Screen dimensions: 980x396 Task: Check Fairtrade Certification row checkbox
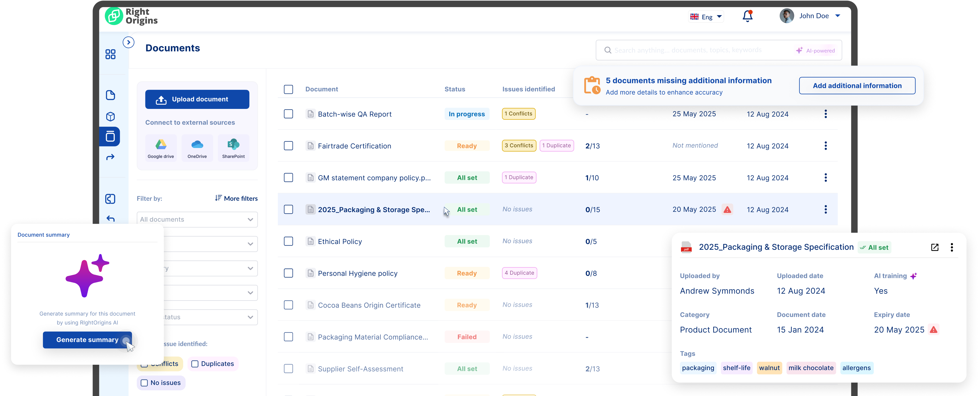click(x=288, y=146)
